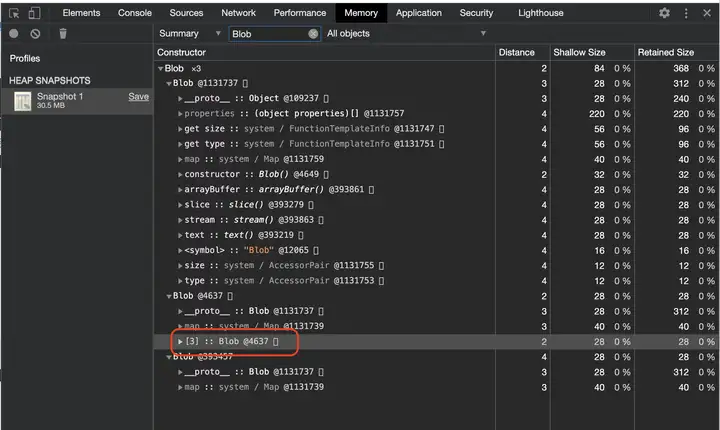Switch to the Lighthouse tab
The height and width of the screenshot is (430, 720).
tap(540, 13)
